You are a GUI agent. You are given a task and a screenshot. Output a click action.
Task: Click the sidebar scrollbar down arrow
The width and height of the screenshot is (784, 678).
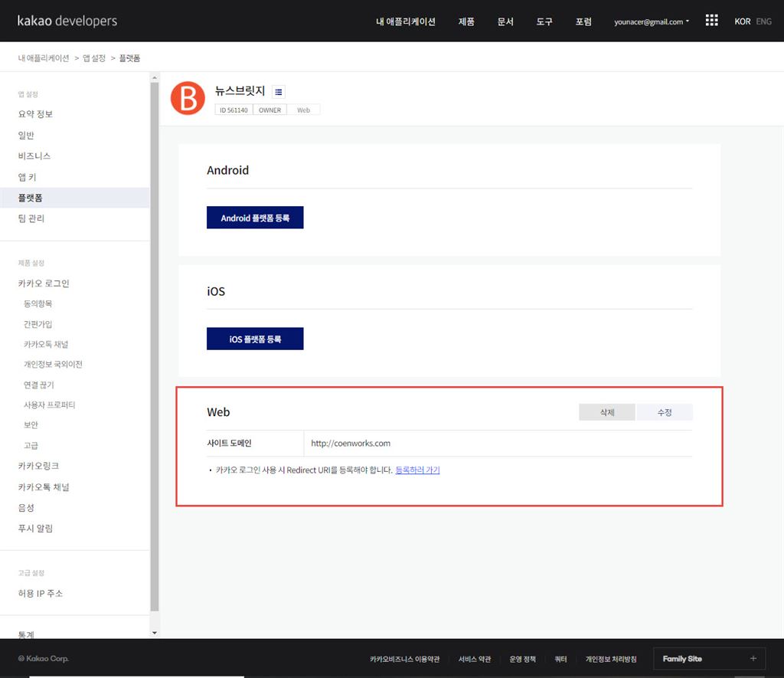[155, 633]
